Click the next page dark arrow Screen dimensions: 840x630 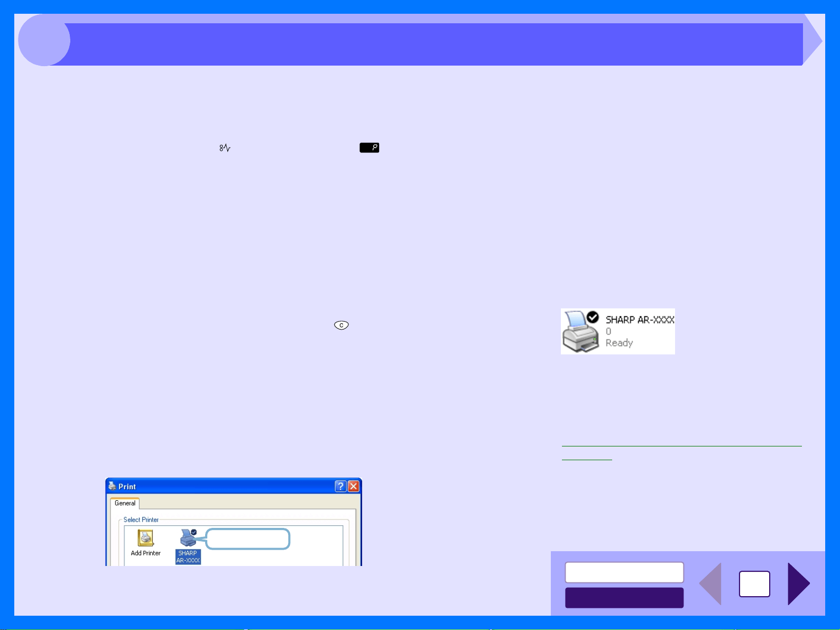(x=798, y=584)
